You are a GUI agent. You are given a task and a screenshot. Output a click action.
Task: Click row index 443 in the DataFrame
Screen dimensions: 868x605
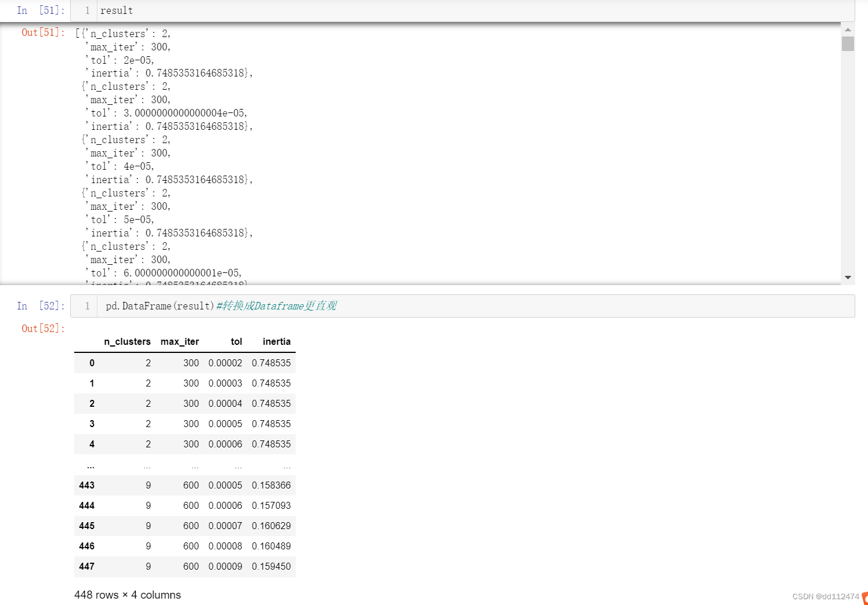pos(87,486)
